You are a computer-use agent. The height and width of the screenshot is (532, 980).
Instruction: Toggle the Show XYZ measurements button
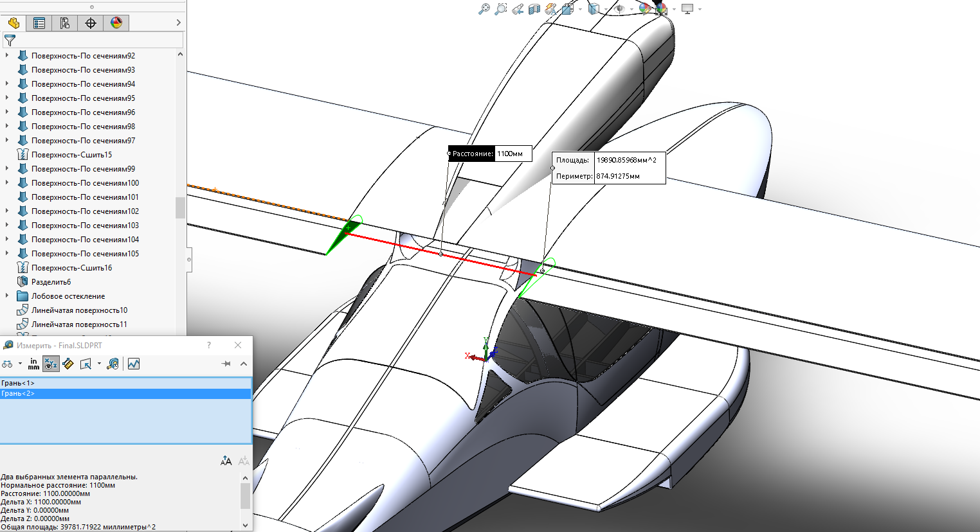tap(51, 364)
